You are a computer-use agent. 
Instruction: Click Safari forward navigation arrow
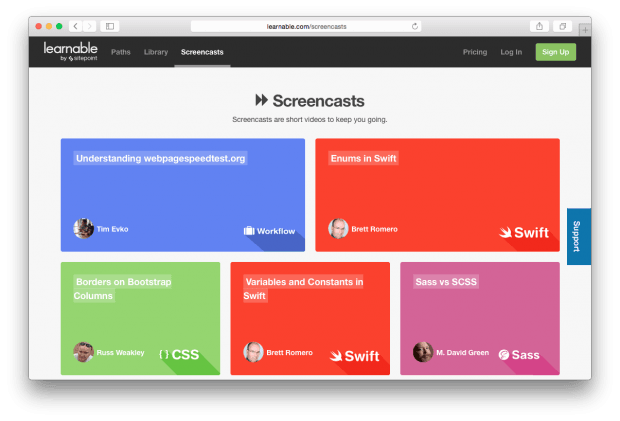[x=89, y=26]
